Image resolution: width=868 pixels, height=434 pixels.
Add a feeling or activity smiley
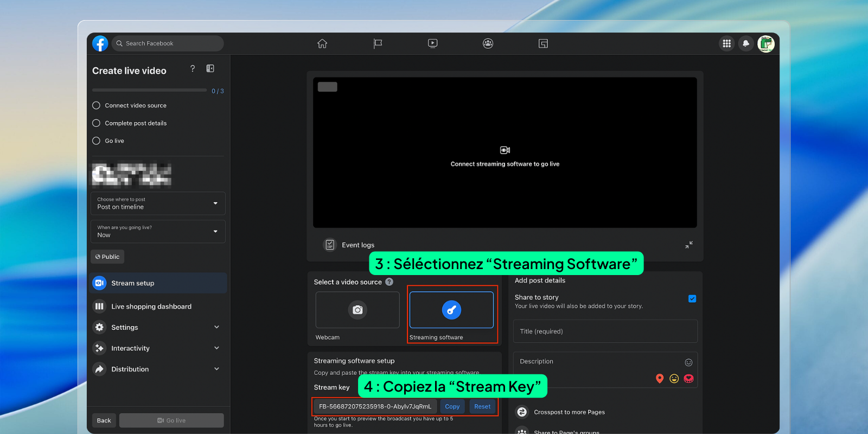point(674,379)
